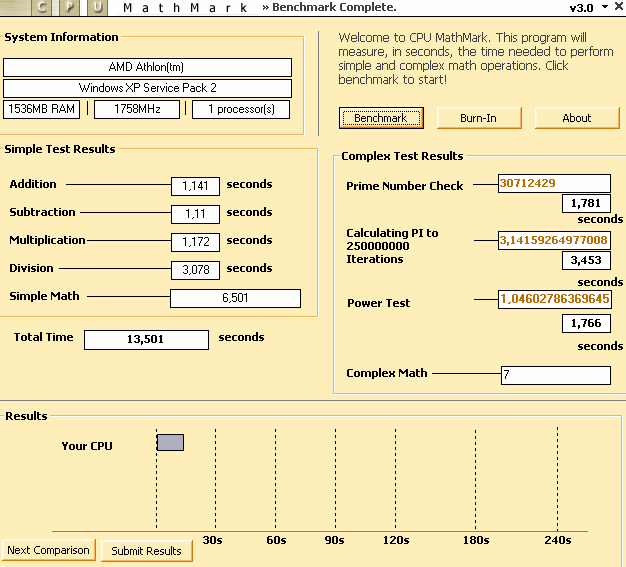
Task: Close the CPU MathMark window
Action: 619,7
